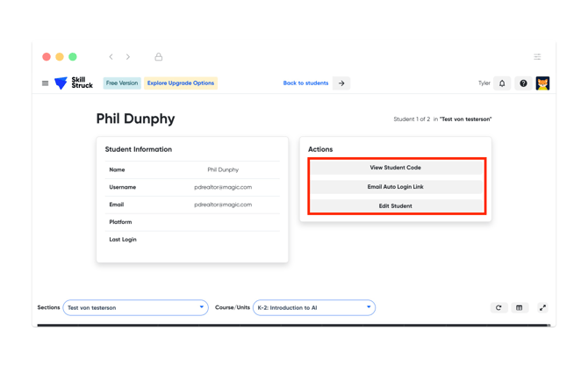Open the Sections dropdown

135,308
